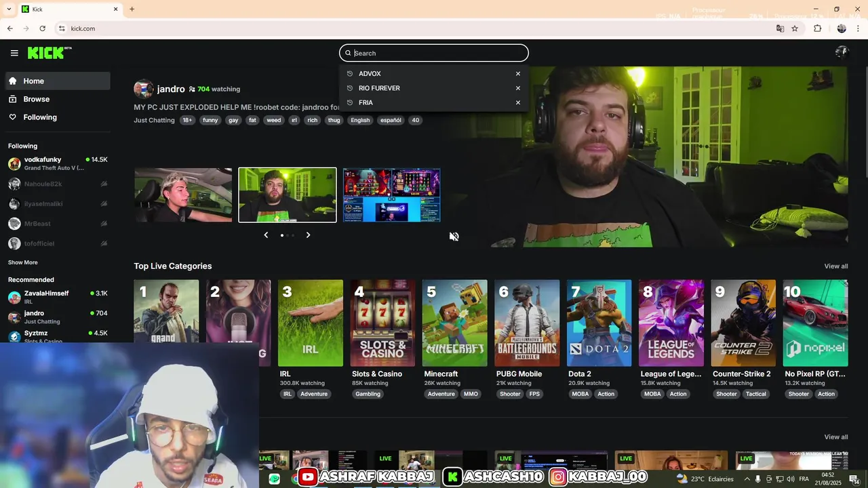Click View all for lower live section
Viewport: 868px width, 488px height.
click(x=836, y=437)
